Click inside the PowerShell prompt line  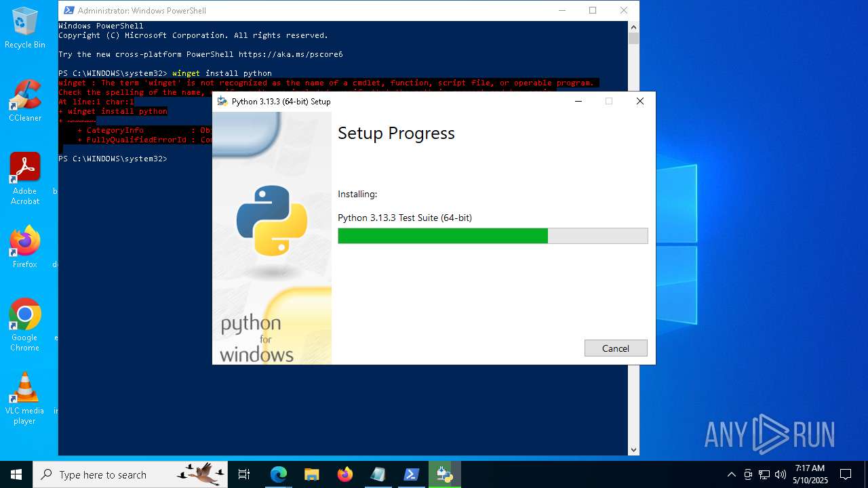pyautogui.click(x=113, y=159)
